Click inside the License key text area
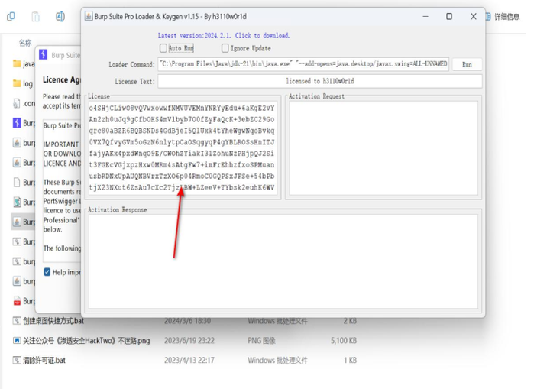550x392 pixels. [x=183, y=147]
